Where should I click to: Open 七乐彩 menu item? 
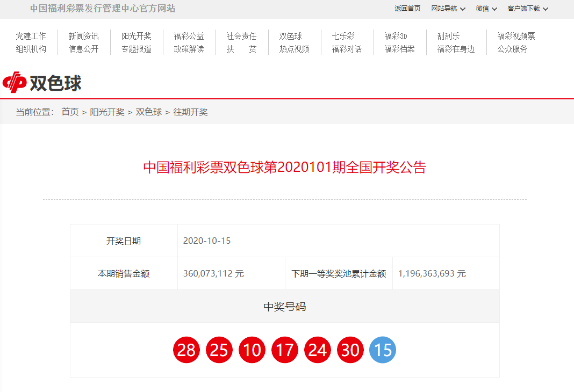(343, 36)
